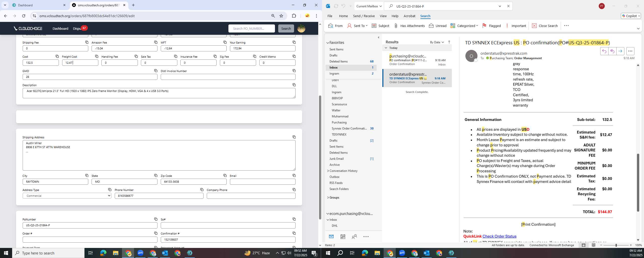Open Chrome extensions puzzle icon
Screen dimensions: 644x258
(x=294, y=16)
